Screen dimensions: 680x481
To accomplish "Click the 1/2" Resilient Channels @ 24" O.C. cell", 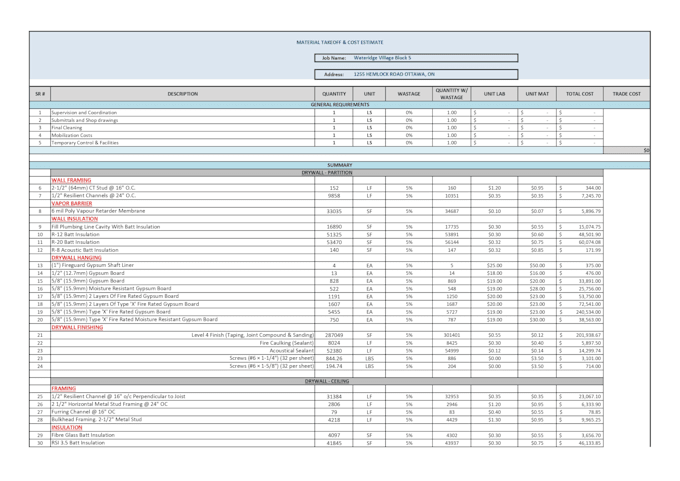I will pos(183,196).
